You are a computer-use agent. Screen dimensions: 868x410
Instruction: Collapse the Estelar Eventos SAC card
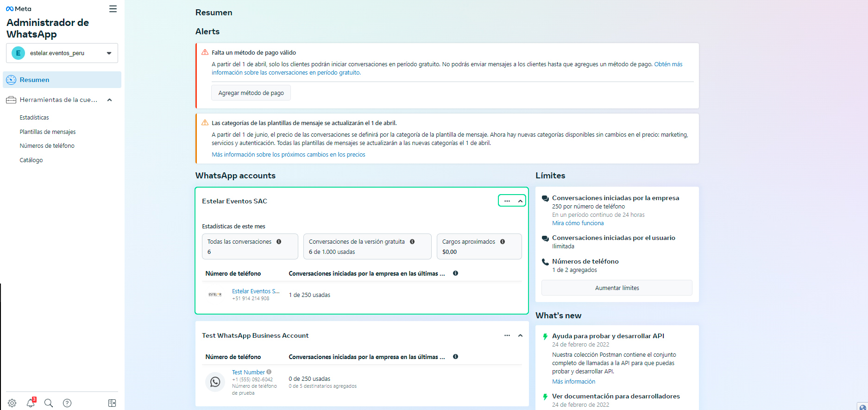520,201
